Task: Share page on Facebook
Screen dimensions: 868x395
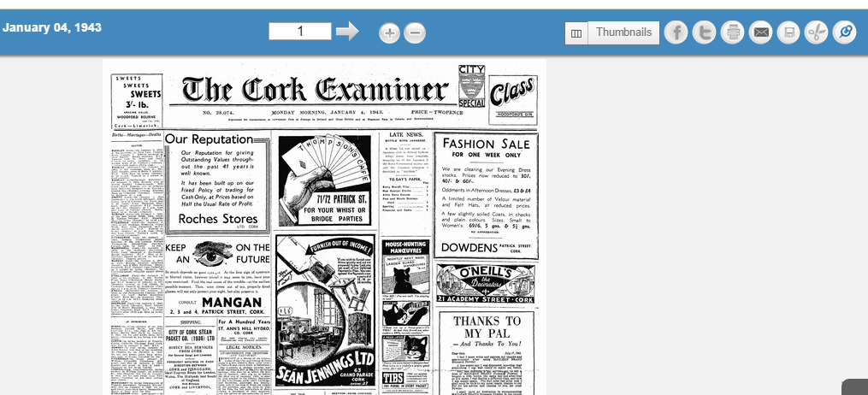Action: pyautogui.click(x=676, y=33)
